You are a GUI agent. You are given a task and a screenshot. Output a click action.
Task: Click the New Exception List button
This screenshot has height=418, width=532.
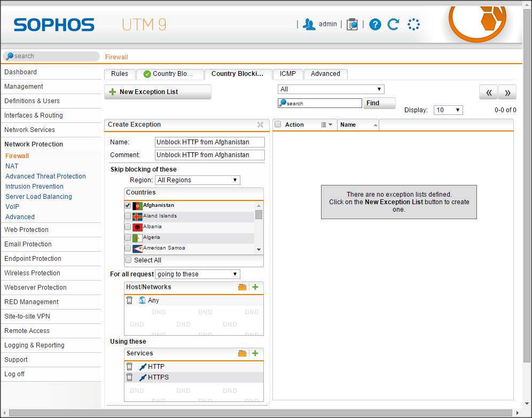click(158, 92)
